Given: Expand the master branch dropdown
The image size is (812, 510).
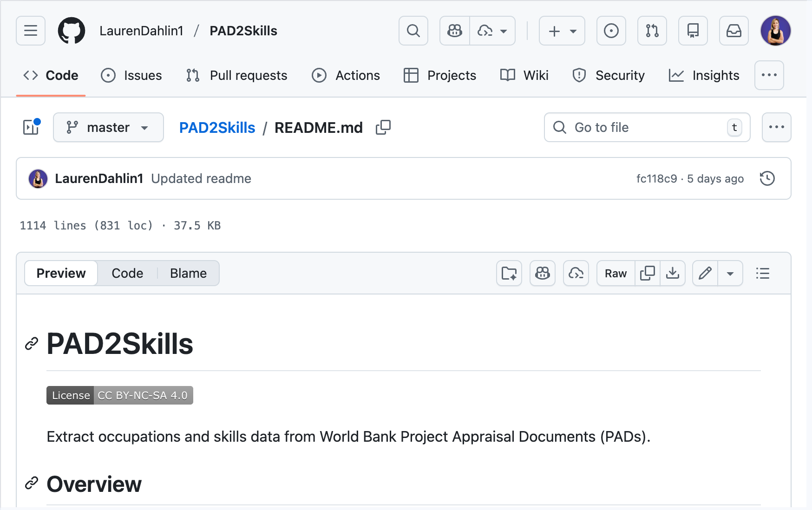Looking at the screenshot, I should [x=108, y=127].
